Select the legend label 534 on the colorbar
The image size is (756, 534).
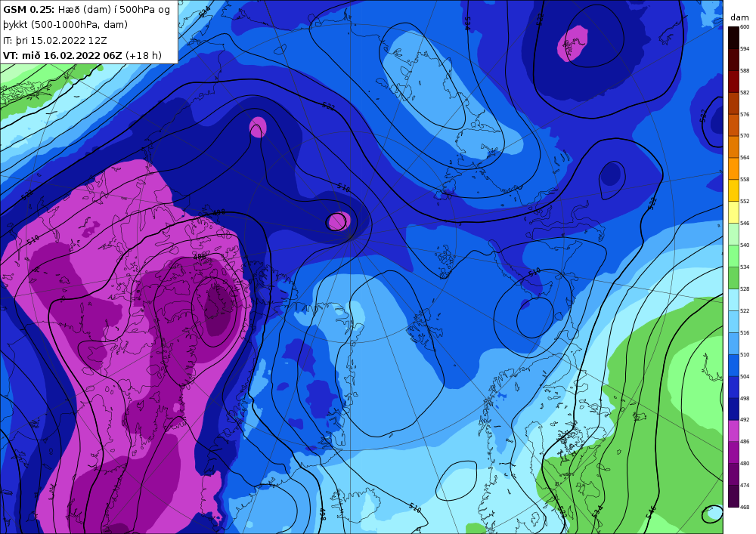coord(745,267)
